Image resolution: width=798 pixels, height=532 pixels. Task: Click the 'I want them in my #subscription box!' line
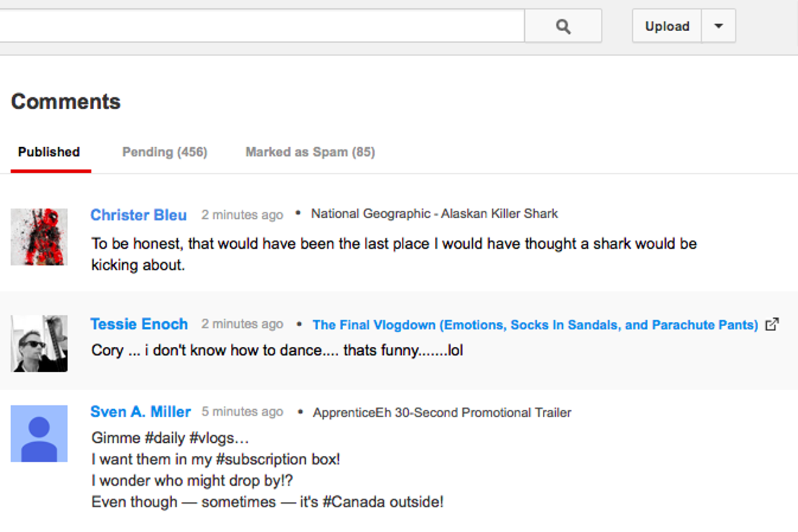pyautogui.click(x=216, y=460)
